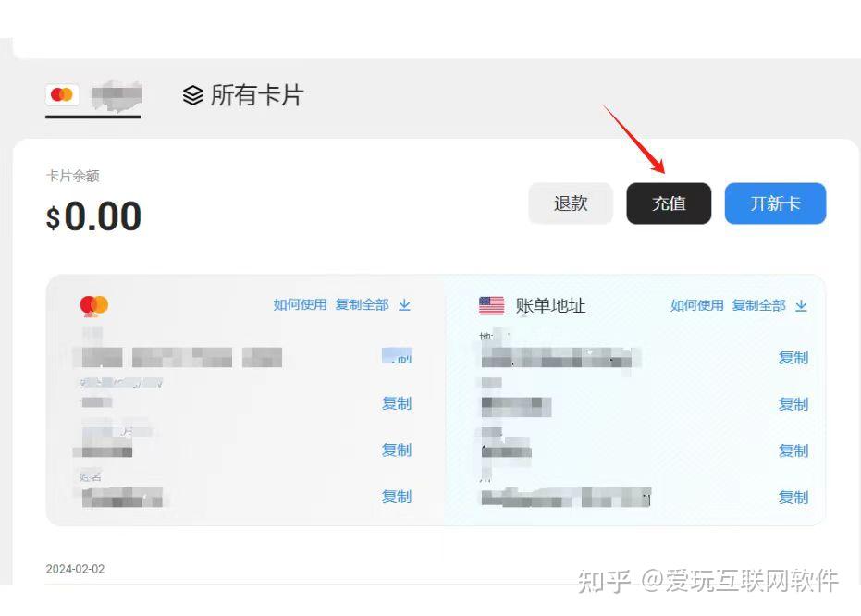Click 复制全部 in the card details panel
Viewport: 861px width, 616px height.
pos(362,304)
